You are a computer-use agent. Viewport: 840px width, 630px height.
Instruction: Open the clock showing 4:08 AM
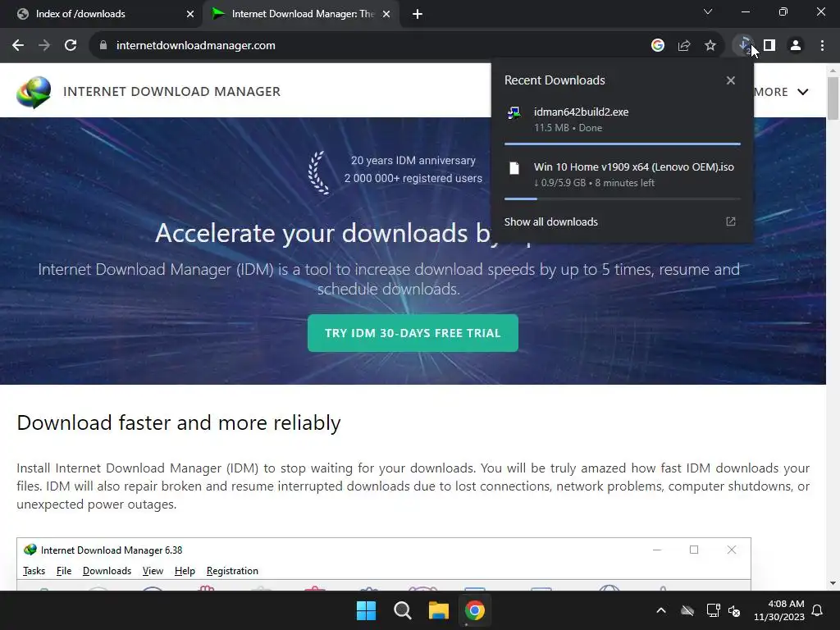point(779,610)
